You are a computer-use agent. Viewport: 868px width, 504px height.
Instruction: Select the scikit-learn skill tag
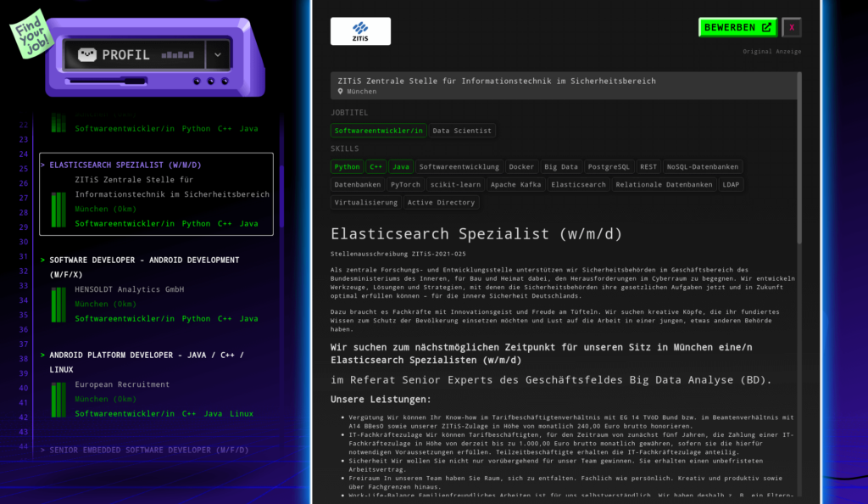(455, 184)
